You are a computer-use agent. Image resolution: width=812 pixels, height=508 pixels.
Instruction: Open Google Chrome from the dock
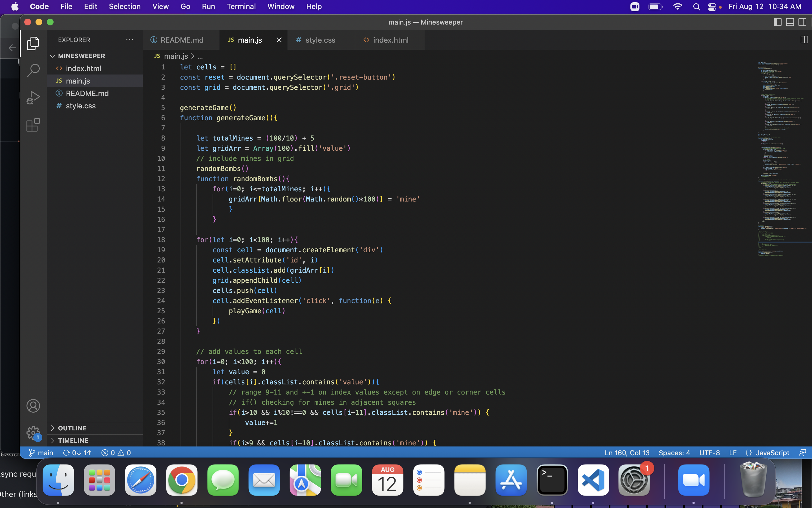pyautogui.click(x=182, y=480)
